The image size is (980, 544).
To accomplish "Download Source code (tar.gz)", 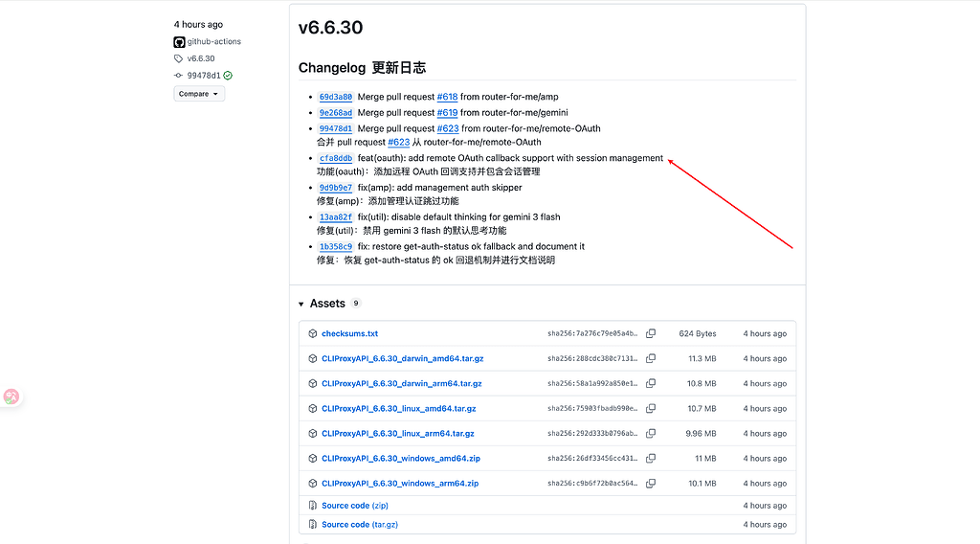I will [360, 524].
